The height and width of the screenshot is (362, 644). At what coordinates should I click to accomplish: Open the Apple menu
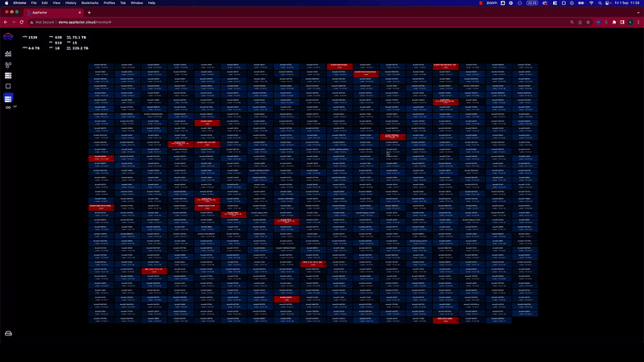(x=6, y=3)
